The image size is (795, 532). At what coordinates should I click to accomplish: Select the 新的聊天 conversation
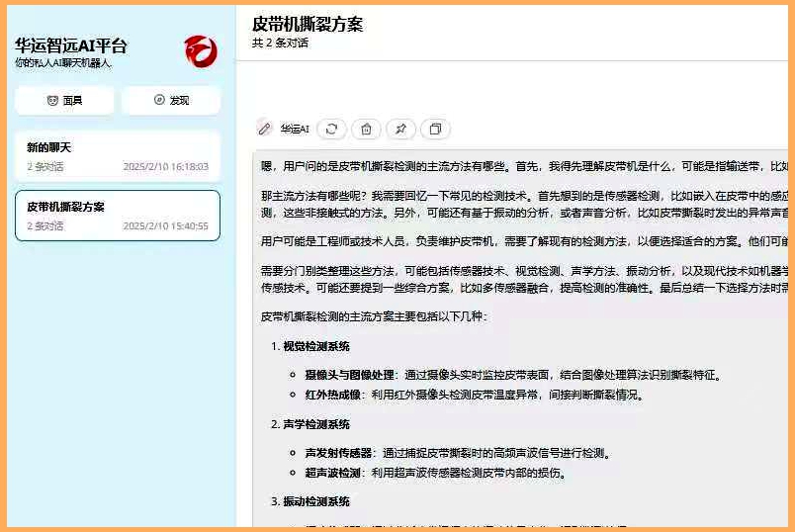[118, 156]
